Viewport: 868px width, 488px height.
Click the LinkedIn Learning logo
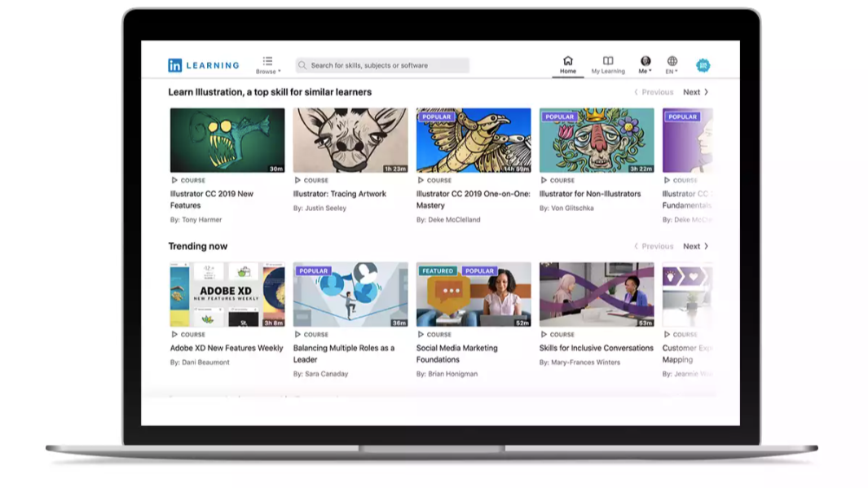203,65
